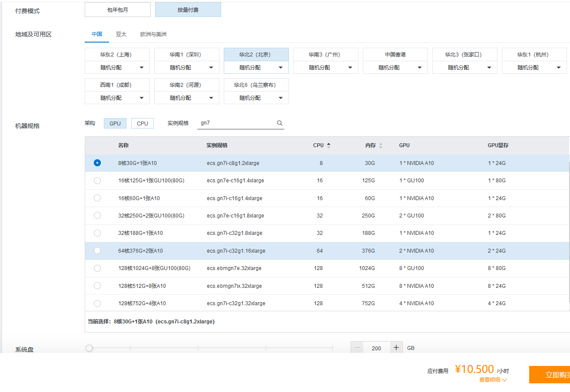The image size is (570, 392).
Task: Click the search magnifier icon in instance spec field
Action: 280,123
